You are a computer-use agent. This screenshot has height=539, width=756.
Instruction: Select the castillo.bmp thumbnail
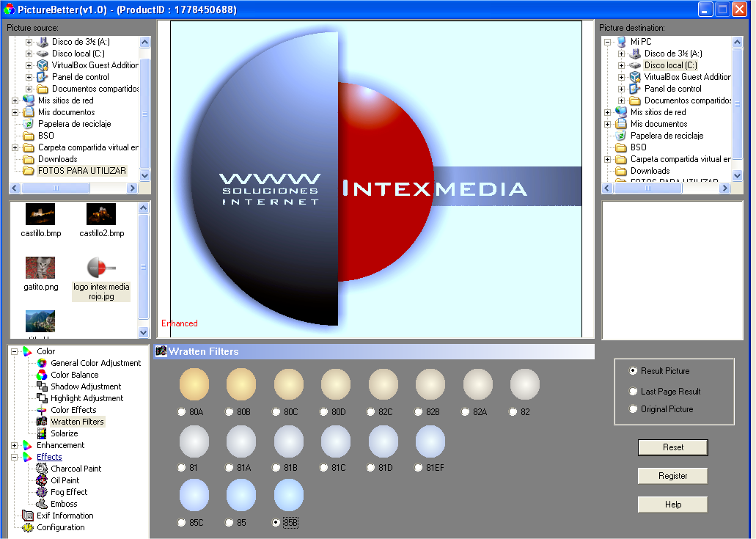coord(40,214)
